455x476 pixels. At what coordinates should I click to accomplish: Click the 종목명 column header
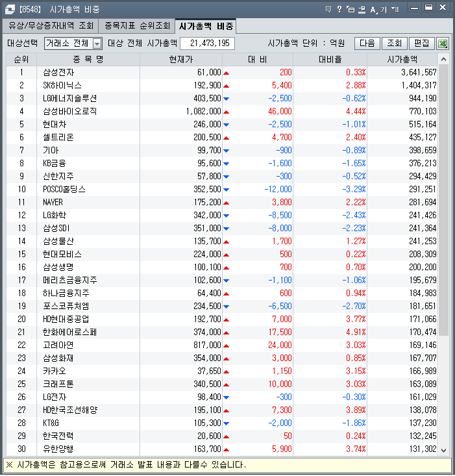(x=88, y=59)
